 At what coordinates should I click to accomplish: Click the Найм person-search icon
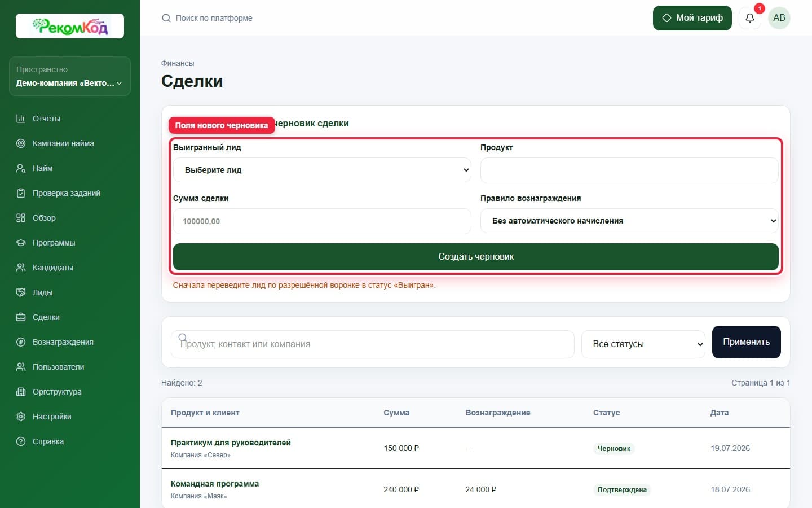21,168
